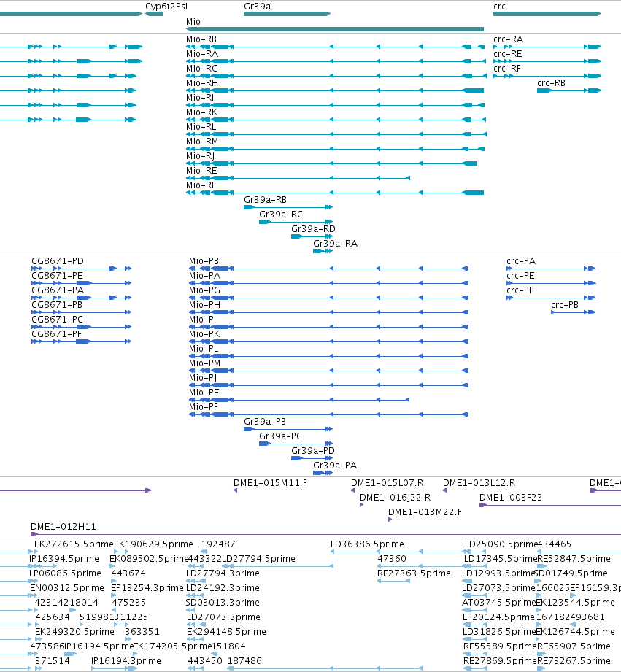
Task: Select the SD03013.3prime EST label
Action: (x=223, y=603)
